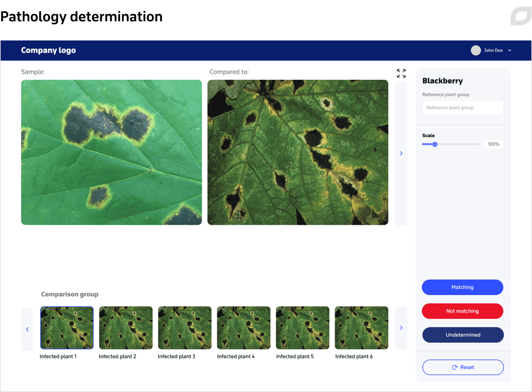This screenshot has width=532, height=392.
Task: Click the left chevron of the comparison group carousel
Action: point(27,329)
